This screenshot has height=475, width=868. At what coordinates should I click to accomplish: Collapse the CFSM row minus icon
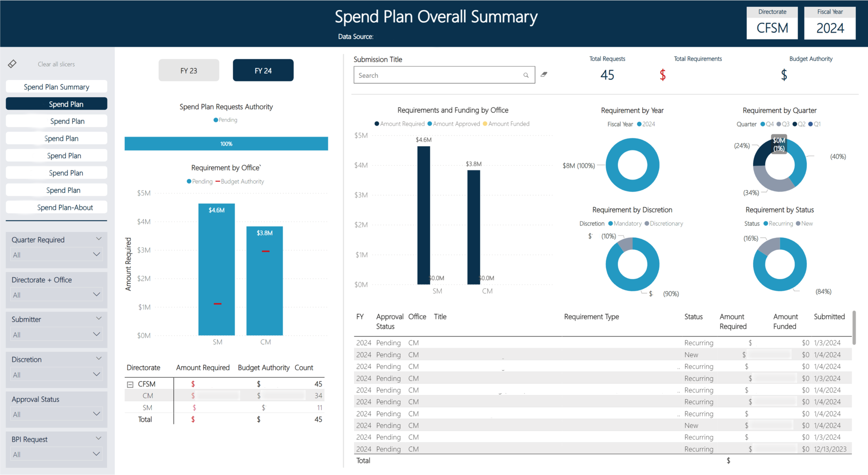tap(130, 384)
